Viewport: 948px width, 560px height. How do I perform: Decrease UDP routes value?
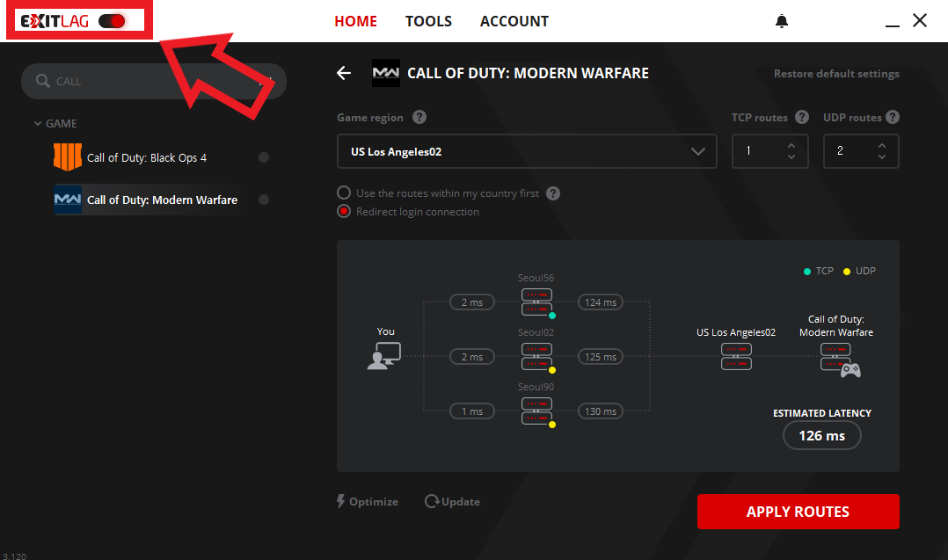(882, 157)
